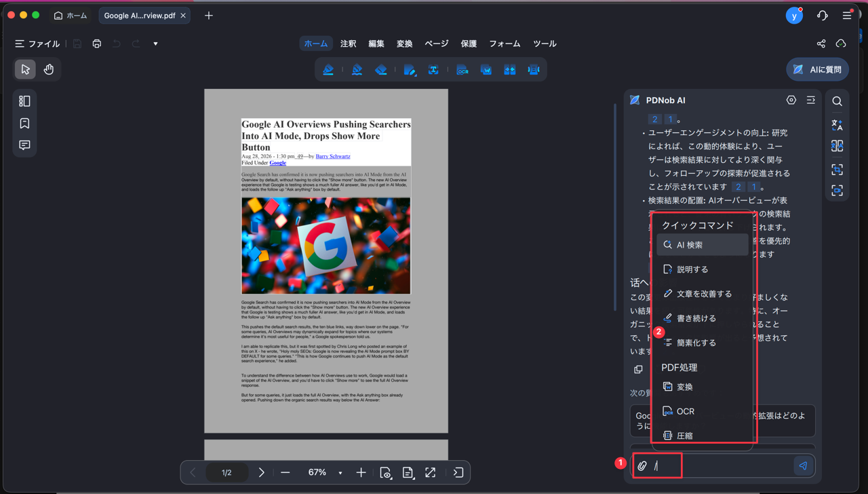Run OCR from the top toolbar
The image size is (868, 494).
tap(462, 70)
